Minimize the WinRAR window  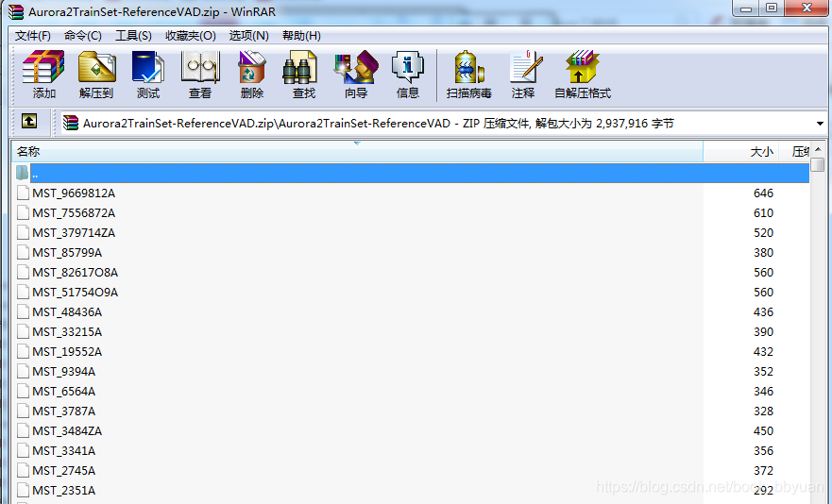(745, 8)
